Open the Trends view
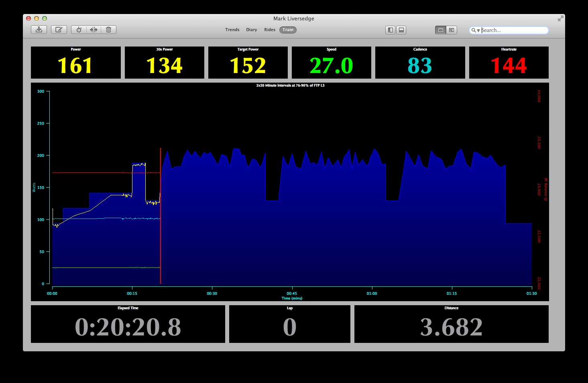The width and height of the screenshot is (588, 383). point(232,30)
